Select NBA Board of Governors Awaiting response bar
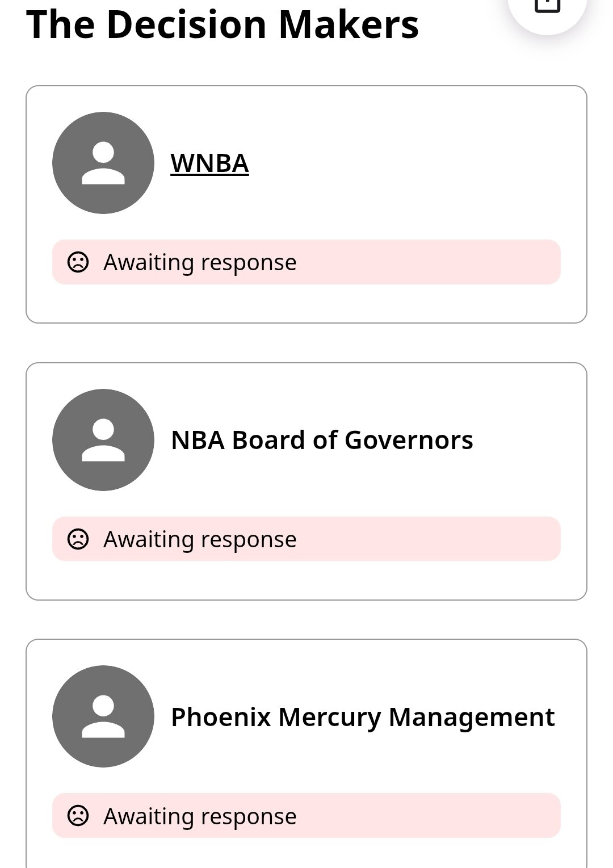 point(306,539)
